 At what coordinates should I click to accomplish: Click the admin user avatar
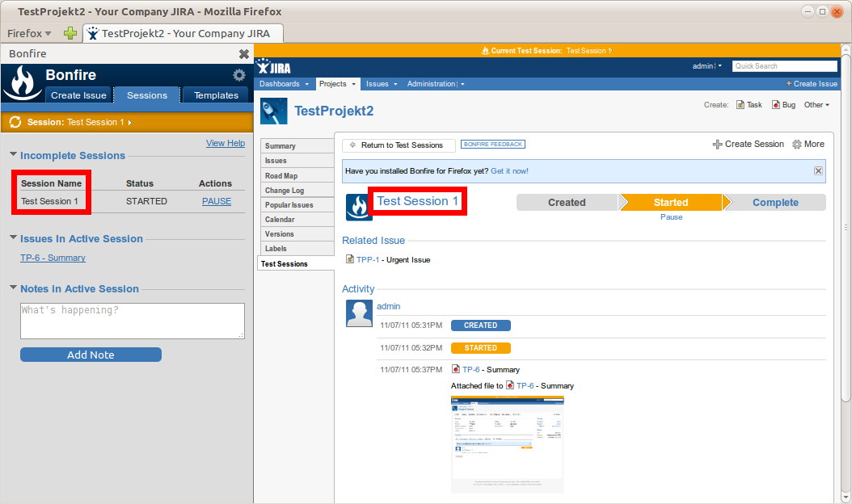click(359, 314)
